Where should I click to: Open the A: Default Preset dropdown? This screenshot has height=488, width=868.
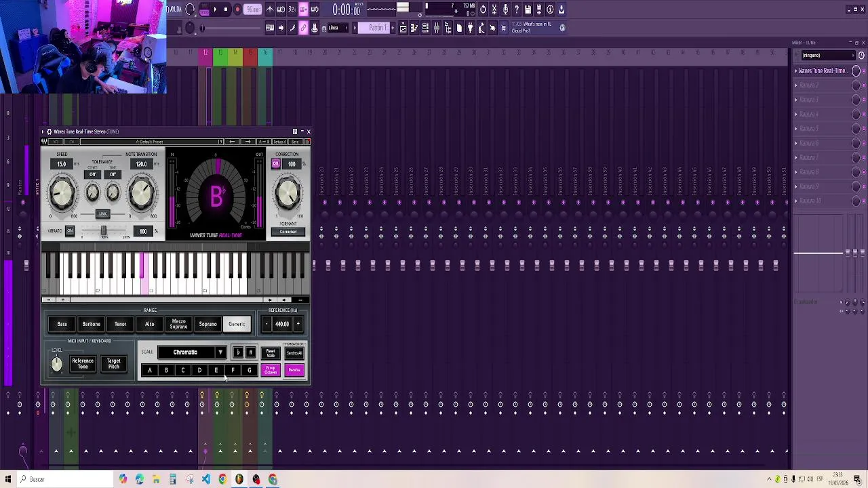(152, 142)
